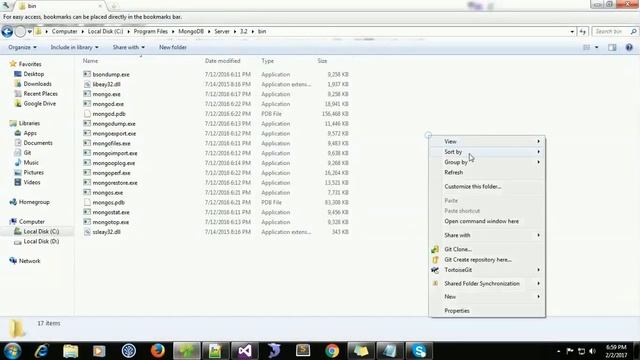Screen dimensions: 640x360
Task: Click the Desktop favorites icon
Action: (x=18, y=74)
